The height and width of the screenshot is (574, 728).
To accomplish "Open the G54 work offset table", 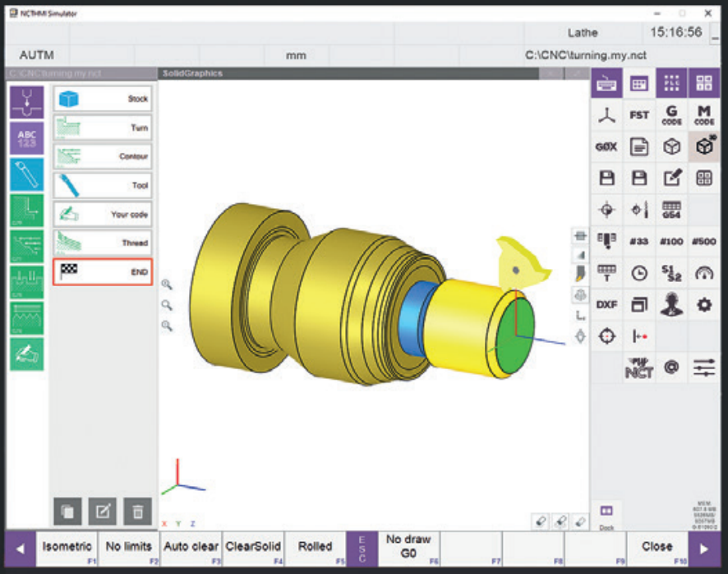I will [672, 210].
